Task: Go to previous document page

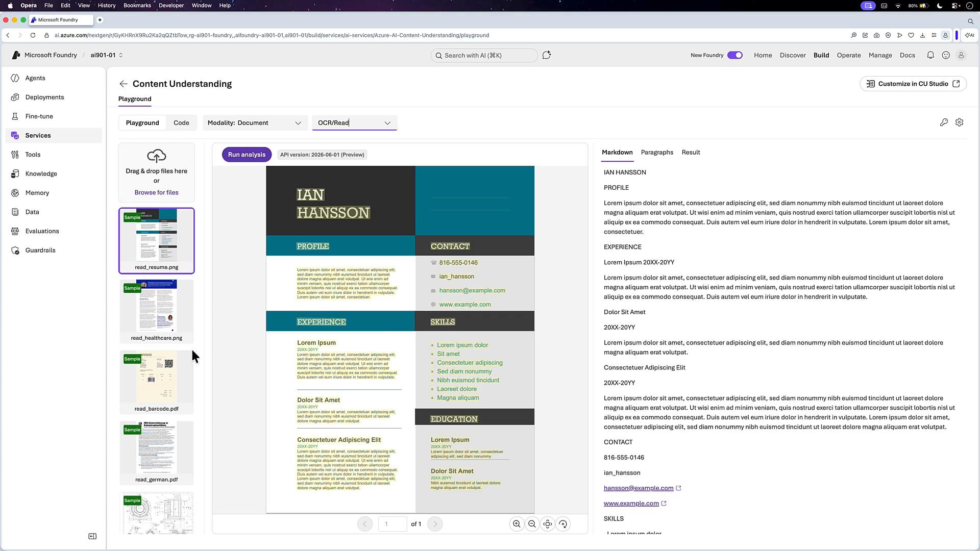Action: [364, 524]
